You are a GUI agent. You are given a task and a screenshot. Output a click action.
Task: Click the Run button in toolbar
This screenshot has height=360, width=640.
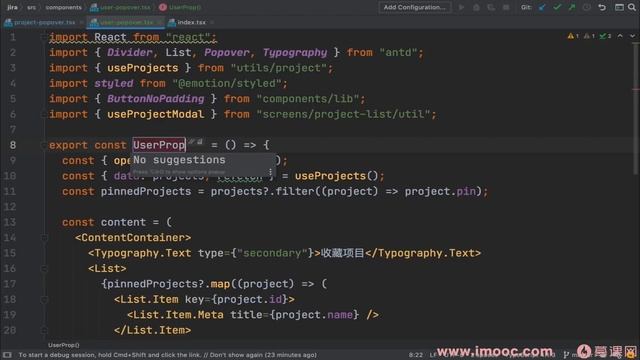461,7
